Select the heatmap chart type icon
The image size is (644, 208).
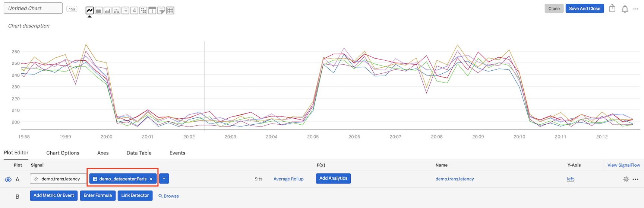143,10
